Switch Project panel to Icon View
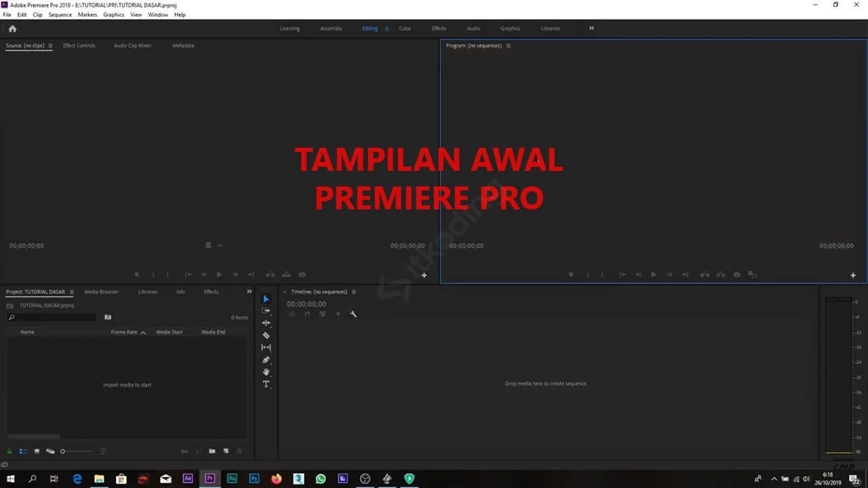The width and height of the screenshot is (868, 488). [x=37, y=451]
